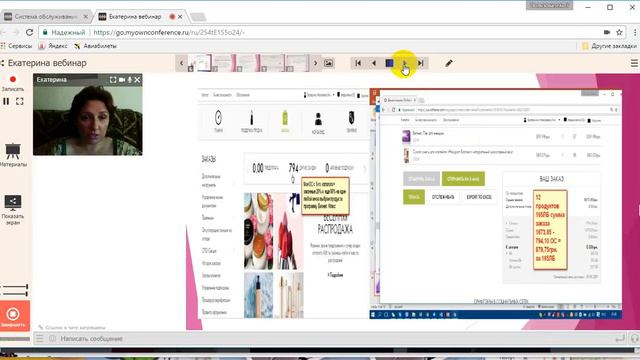Viewport: 640px width, 360px height.
Task: Open the Авиабилеты bookmark
Action: pos(96,46)
